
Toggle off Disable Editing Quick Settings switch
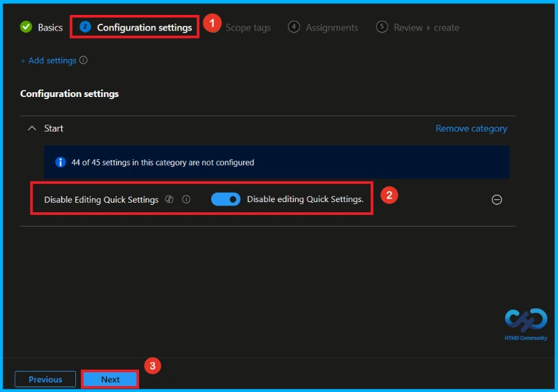point(225,199)
